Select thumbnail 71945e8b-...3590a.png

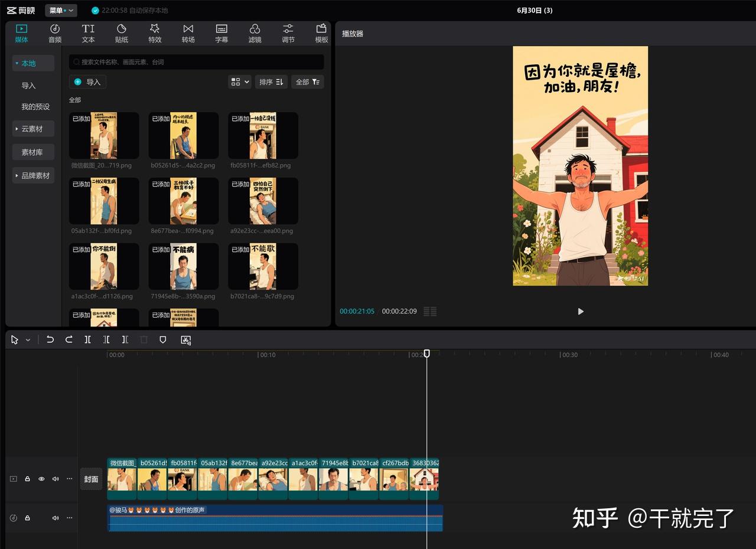184,266
